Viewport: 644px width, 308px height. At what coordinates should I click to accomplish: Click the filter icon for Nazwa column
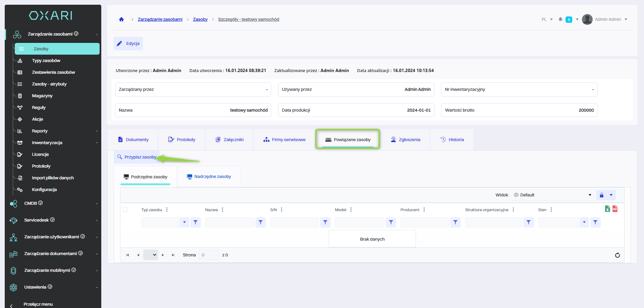[x=261, y=222]
